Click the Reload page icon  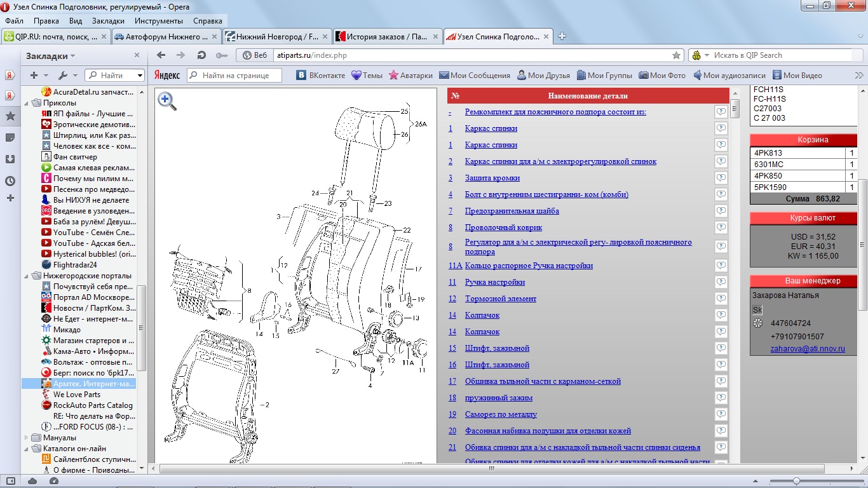point(201,55)
